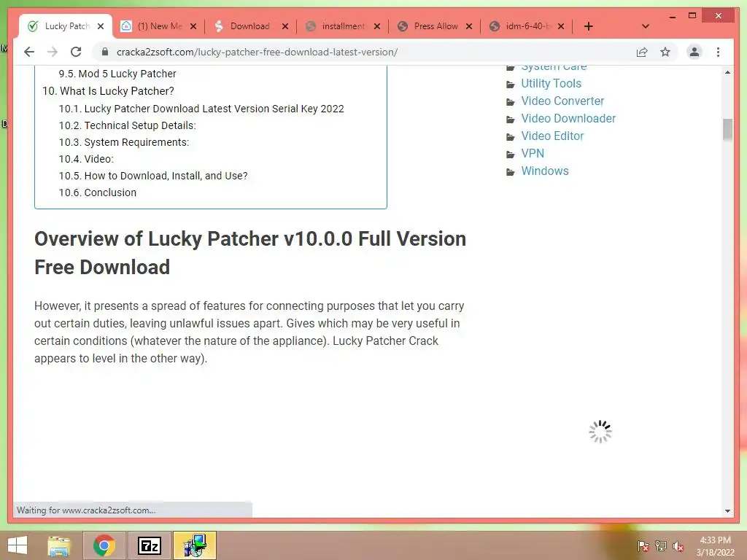Image resolution: width=747 pixels, height=560 pixels.
Task: Click folder icon beside Windows
Action: pos(510,172)
